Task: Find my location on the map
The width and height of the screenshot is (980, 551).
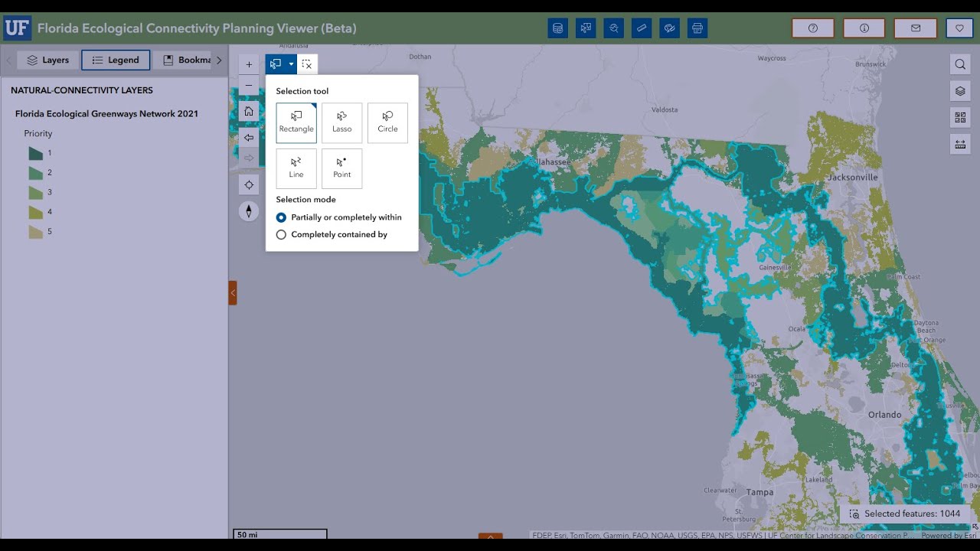Action: tap(249, 184)
